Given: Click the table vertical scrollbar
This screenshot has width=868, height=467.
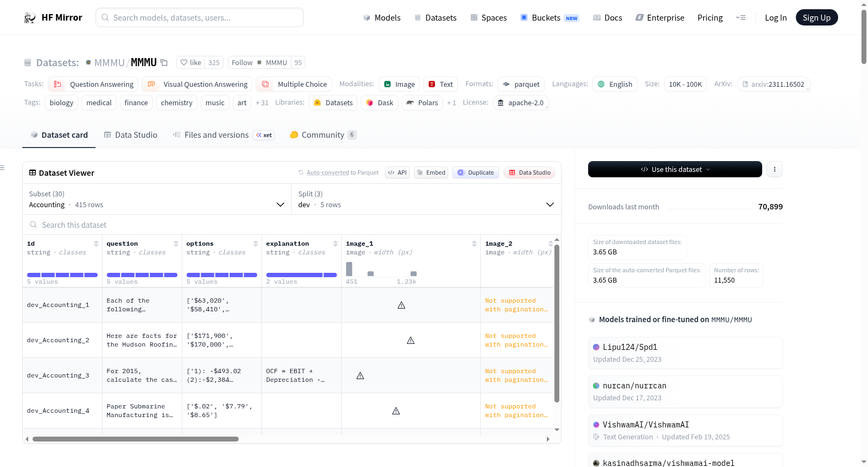Looking at the screenshot, I should 557,323.
